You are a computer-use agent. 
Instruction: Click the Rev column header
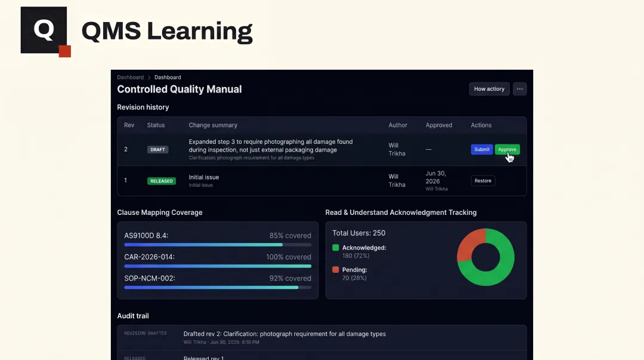tap(129, 125)
